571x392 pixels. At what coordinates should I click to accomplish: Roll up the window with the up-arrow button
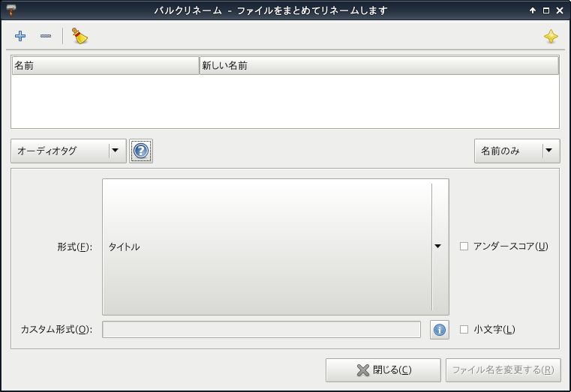pyautogui.click(x=533, y=10)
